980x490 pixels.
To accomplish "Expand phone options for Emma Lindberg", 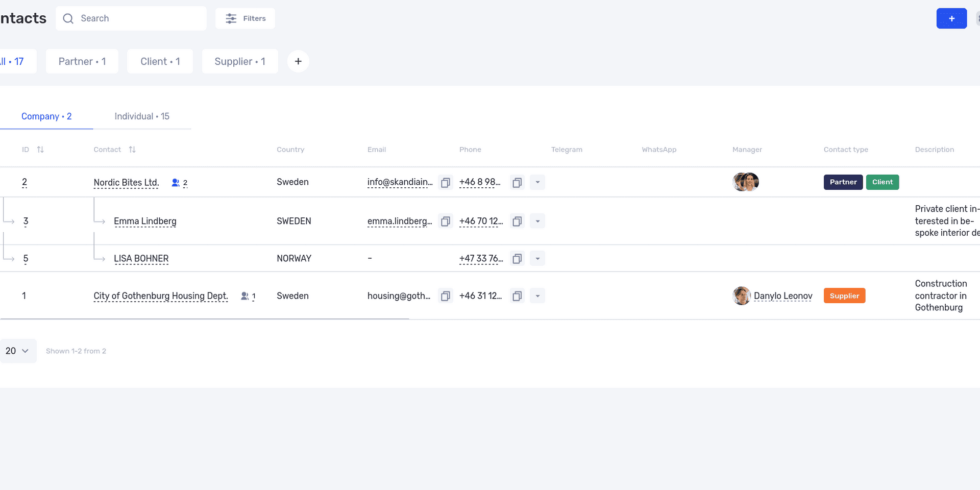I will [537, 221].
